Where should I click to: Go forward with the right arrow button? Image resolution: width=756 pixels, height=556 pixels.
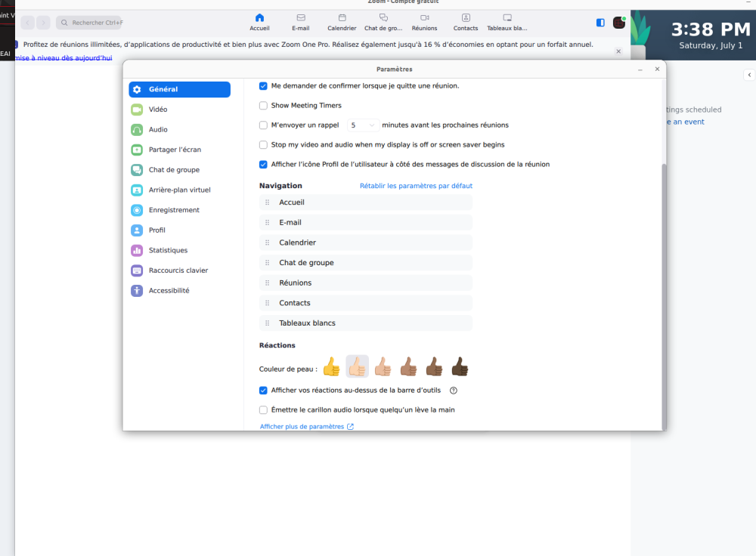[43, 23]
